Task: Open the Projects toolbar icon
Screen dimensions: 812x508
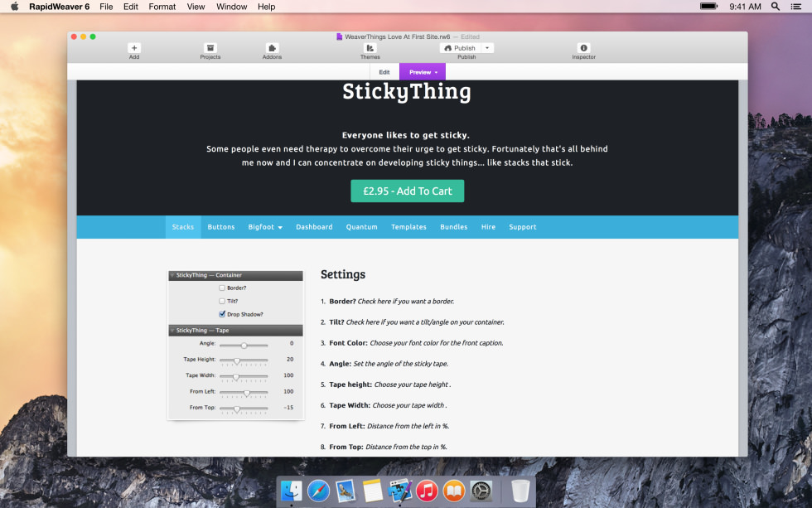Action: [210, 48]
